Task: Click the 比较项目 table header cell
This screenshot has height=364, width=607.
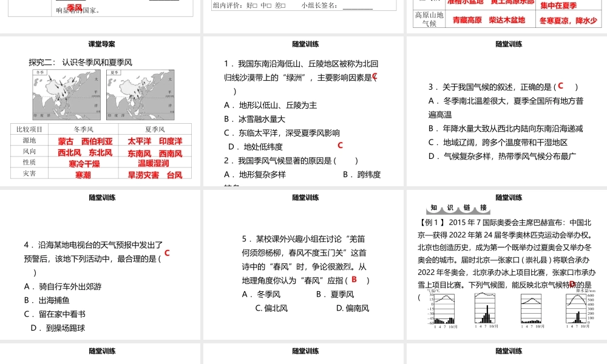Action: point(29,129)
